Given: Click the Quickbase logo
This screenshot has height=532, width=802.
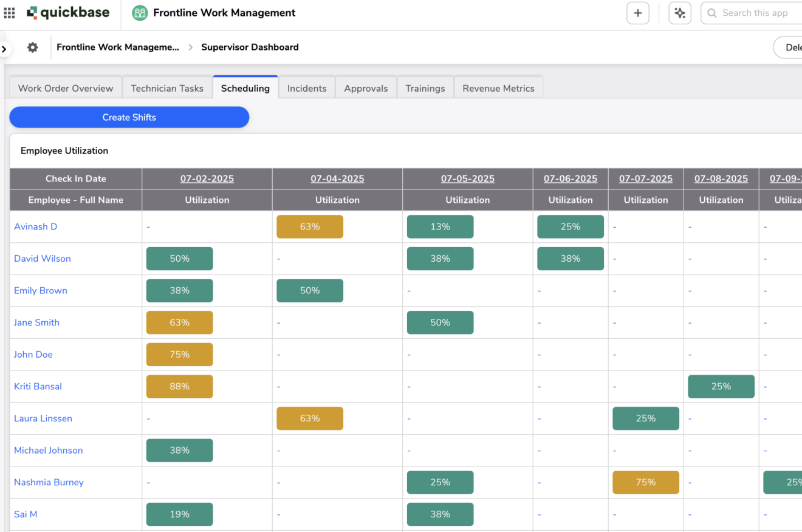Looking at the screenshot, I should coord(68,13).
